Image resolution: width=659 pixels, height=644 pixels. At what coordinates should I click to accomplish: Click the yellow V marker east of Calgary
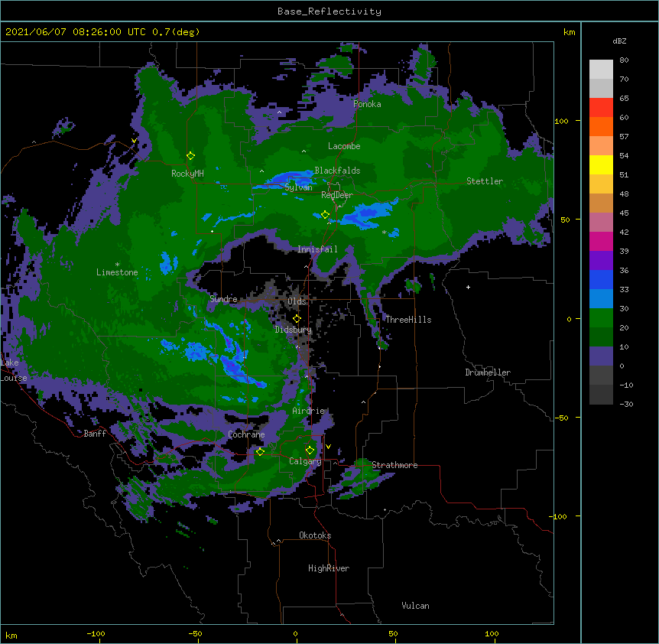328,447
